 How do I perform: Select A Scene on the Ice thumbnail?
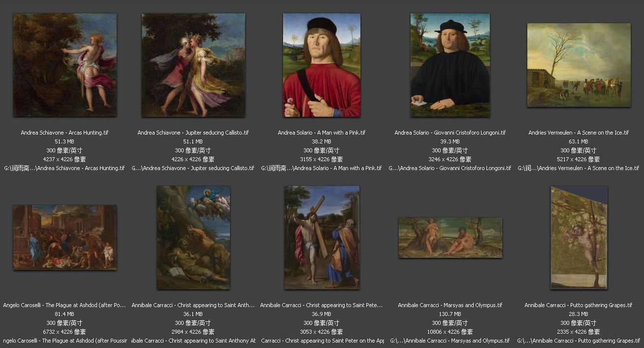pyautogui.click(x=579, y=65)
